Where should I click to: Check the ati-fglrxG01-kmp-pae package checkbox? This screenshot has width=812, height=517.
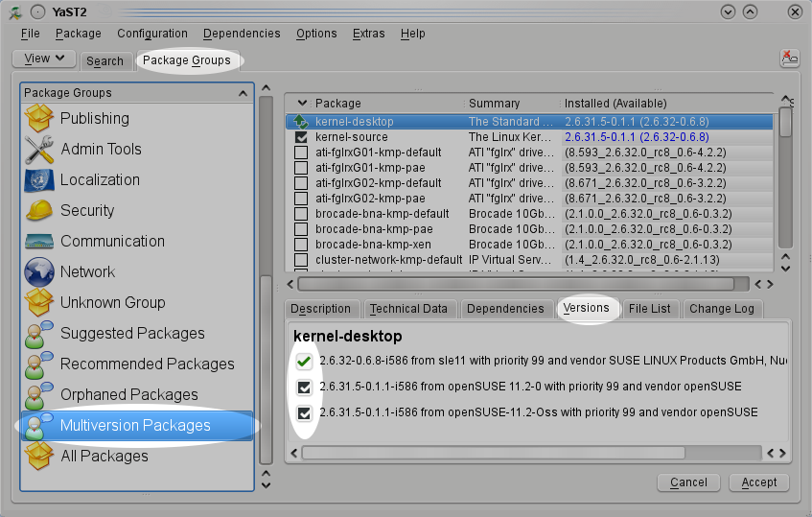301,168
